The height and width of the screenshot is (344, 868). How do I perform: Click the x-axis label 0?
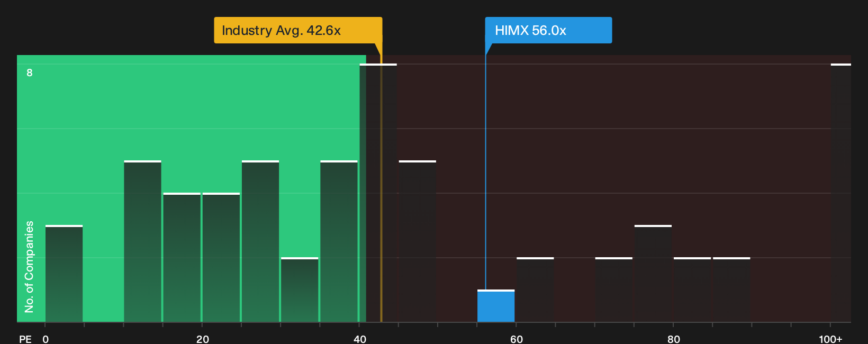(x=46, y=339)
